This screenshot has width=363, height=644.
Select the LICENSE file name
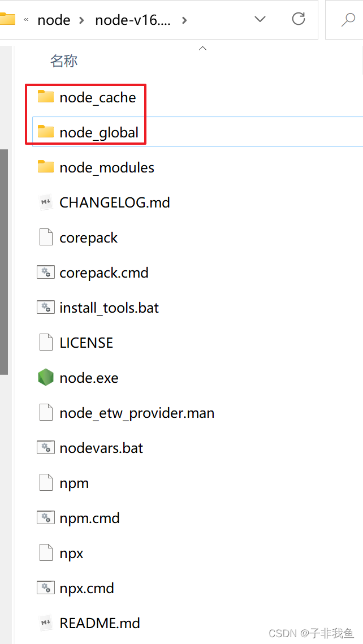click(87, 343)
